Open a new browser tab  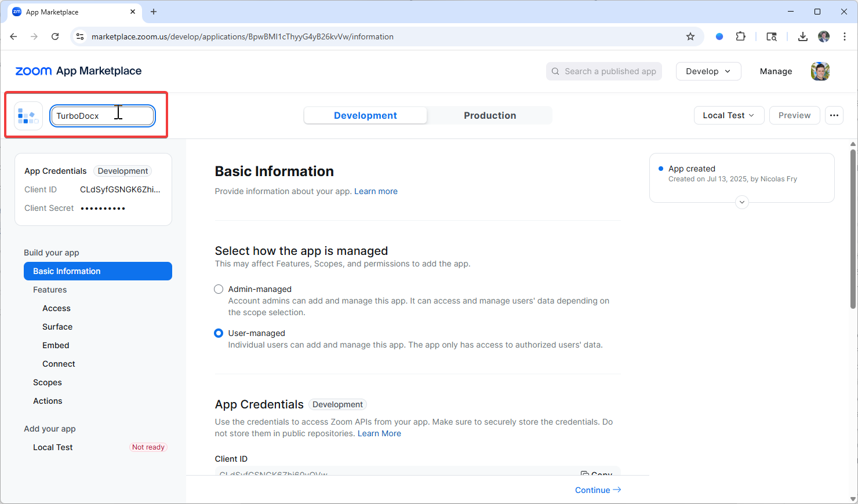(x=154, y=12)
